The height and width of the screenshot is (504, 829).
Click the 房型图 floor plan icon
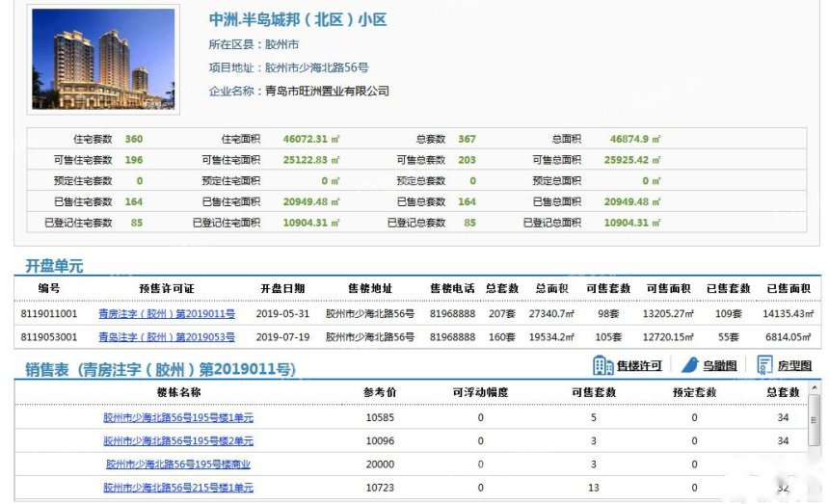tap(765, 365)
